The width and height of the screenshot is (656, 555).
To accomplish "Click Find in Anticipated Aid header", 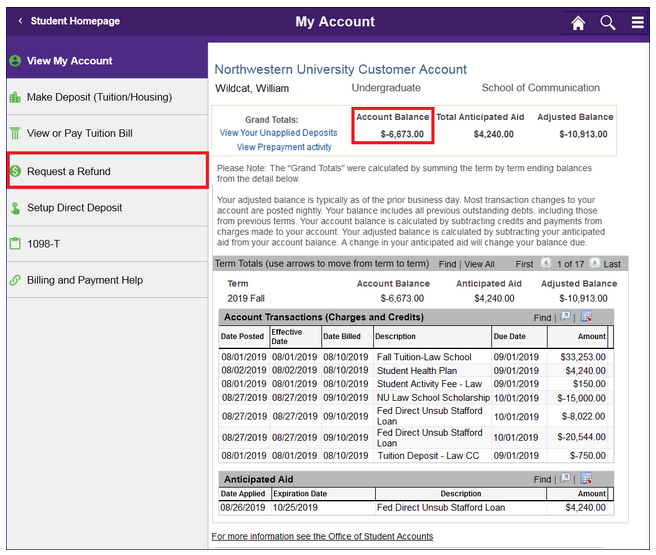I will tap(542, 479).
